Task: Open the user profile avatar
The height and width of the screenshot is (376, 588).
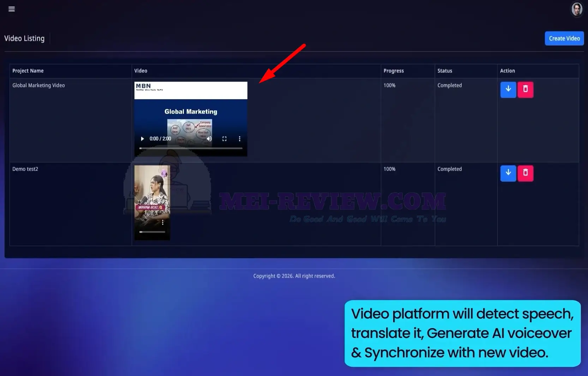Action: coord(577,9)
